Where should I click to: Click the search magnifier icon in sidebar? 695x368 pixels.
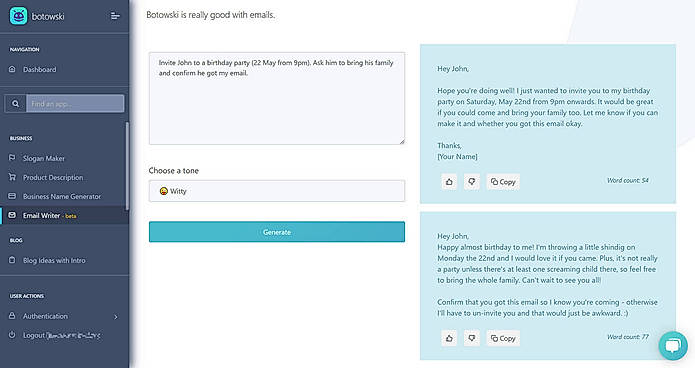point(16,104)
